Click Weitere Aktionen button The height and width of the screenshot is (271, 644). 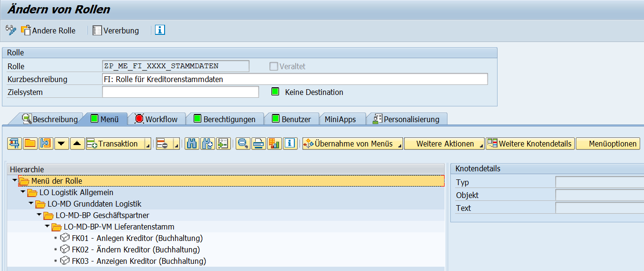pos(445,144)
